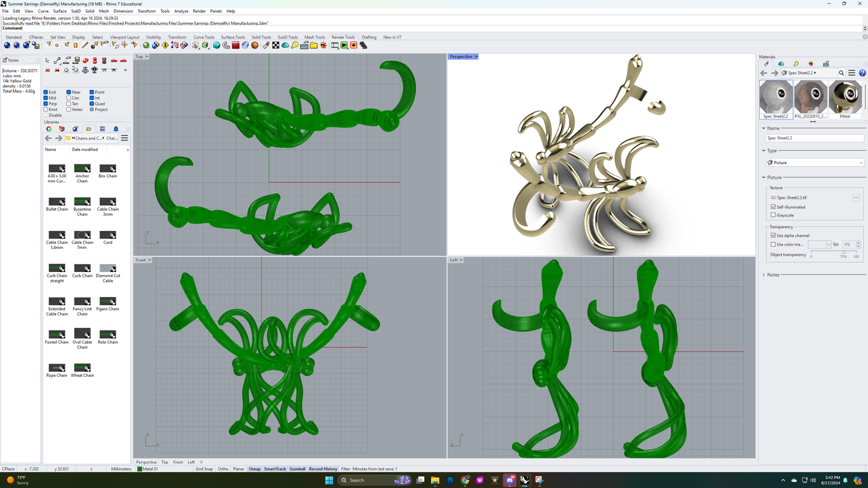Uncheck the Self-illuminated option
This screenshot has width=868, height=488.
point(773,207)
